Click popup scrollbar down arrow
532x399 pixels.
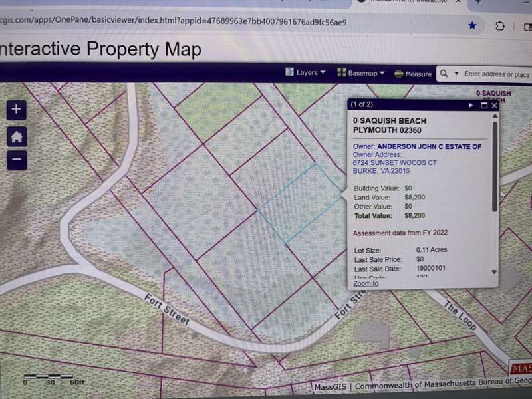[493, 272]
